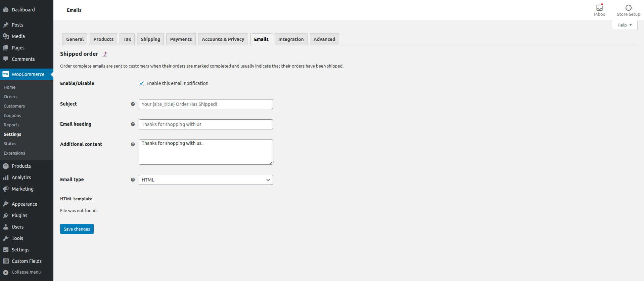
Task: Click the Tools wrench icon
Action: click(x=6, y=238)
